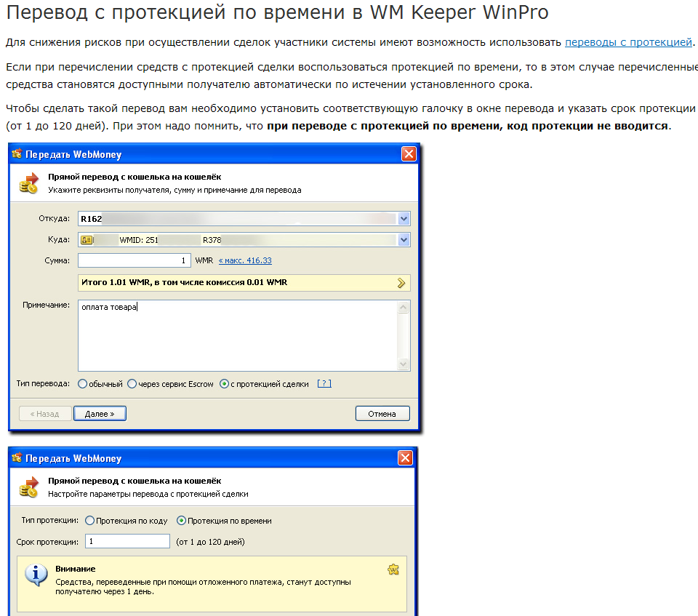698x616 pixels.
Task: Click the coins icon above 'Настройте параметры перевода'
Action: (x=28, y=487)
